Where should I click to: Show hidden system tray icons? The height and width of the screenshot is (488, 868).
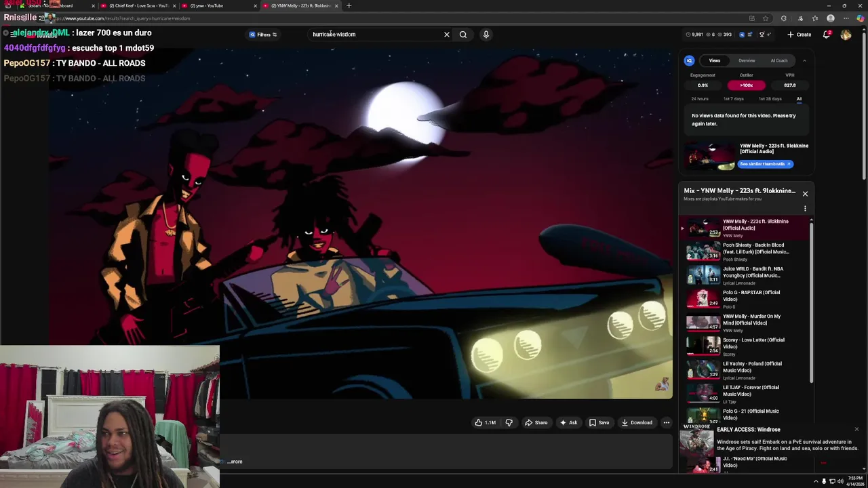click(x=816, y=481)
